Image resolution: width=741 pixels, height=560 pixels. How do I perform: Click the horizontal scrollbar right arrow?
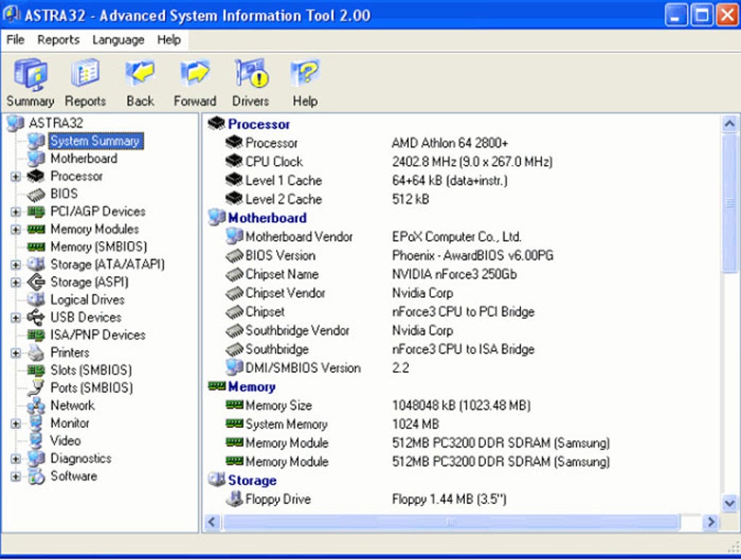click(710, 522)
